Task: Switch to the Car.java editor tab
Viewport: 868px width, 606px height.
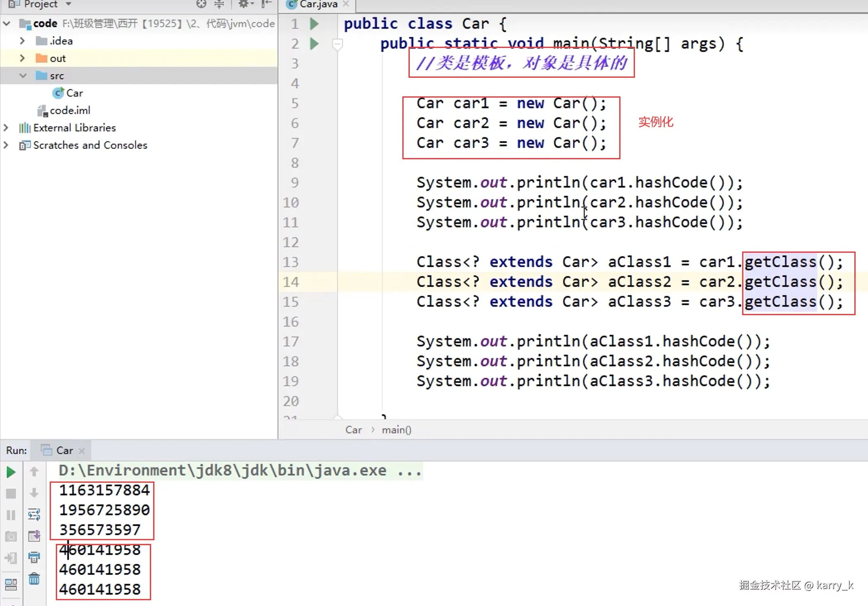Action: (318, 4)
